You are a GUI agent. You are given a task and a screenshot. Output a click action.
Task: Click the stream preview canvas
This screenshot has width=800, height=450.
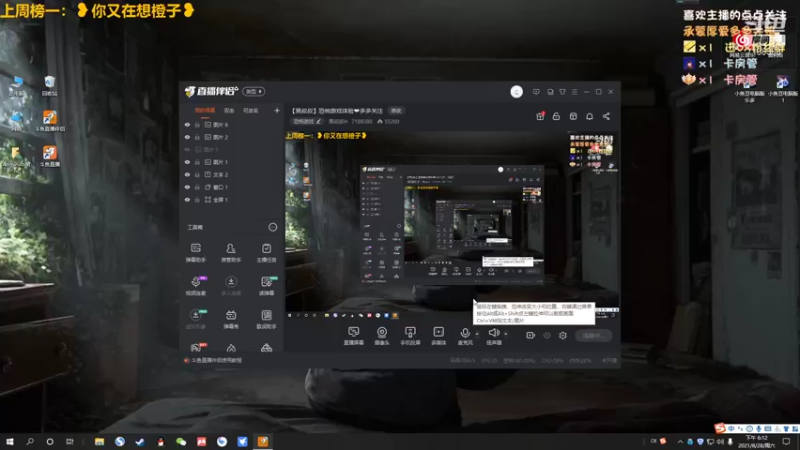click(452, 226)
